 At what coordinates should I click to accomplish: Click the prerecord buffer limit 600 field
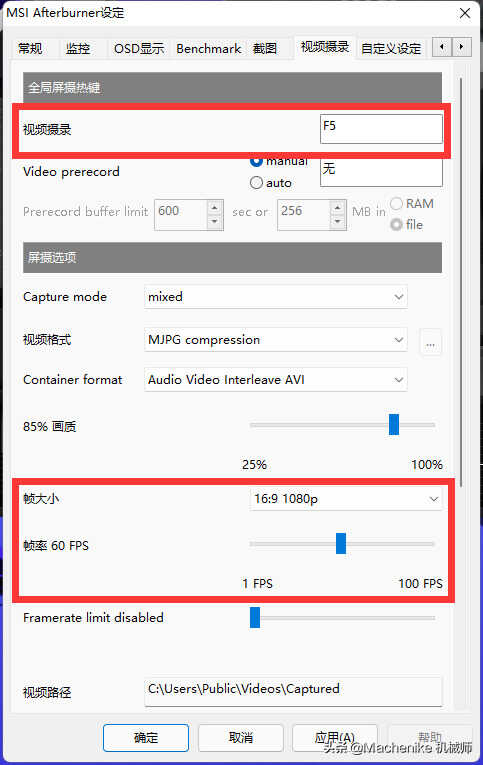[181, 214]
